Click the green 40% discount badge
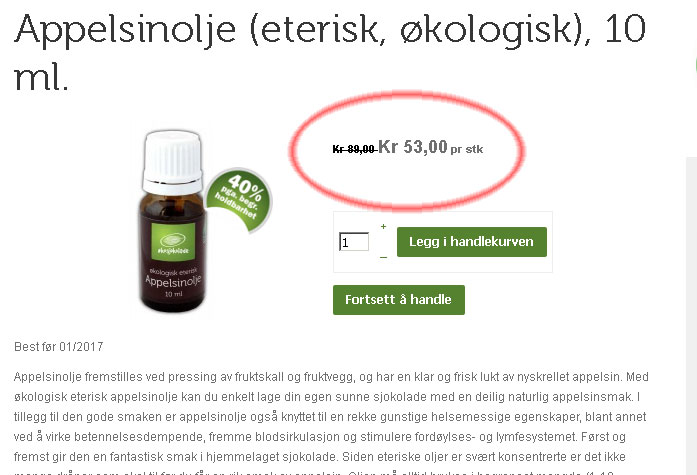Viewport: 697px width, 475px height. (239, 200)
